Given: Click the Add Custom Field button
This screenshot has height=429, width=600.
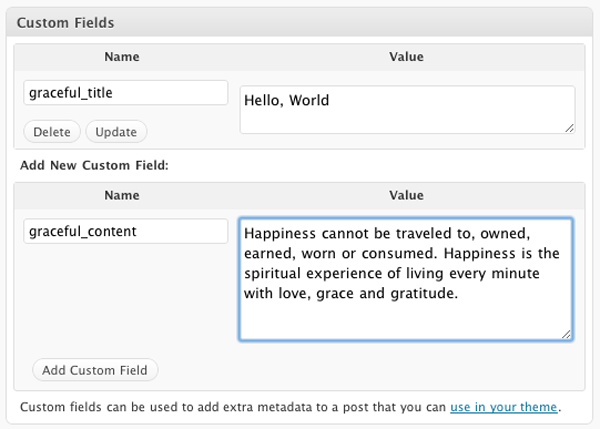Looking at the screenshot, I should click(95, 370).
